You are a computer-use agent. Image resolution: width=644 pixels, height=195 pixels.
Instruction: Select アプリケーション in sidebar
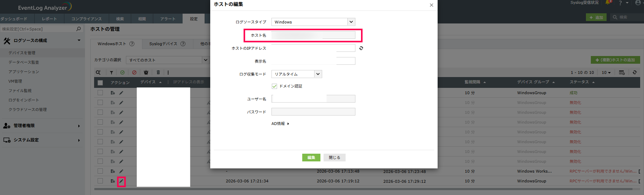[24, 72]
